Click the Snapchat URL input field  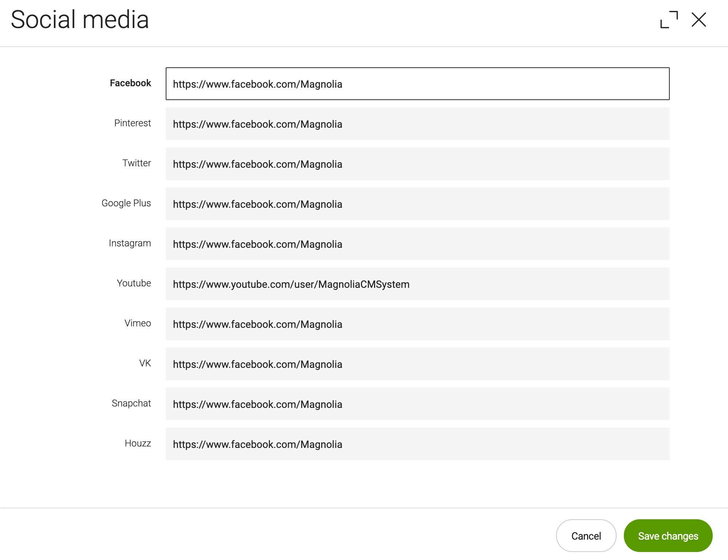(x=417, y=404)
